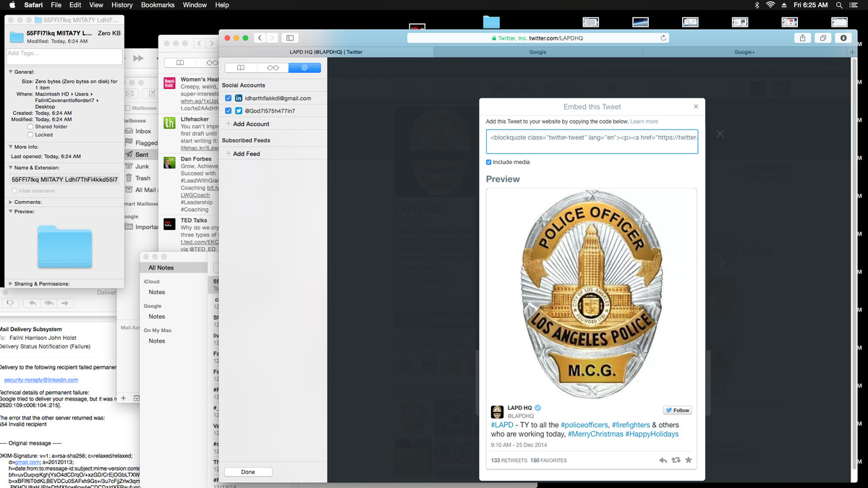Expand the Comments section
The height and width of the screenshot is (488, 868).
(x=11, y=202)
